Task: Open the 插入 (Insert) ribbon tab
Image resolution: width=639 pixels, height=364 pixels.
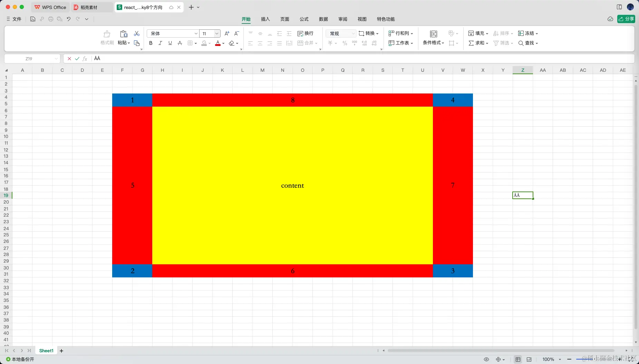Action: pos(265,19)
